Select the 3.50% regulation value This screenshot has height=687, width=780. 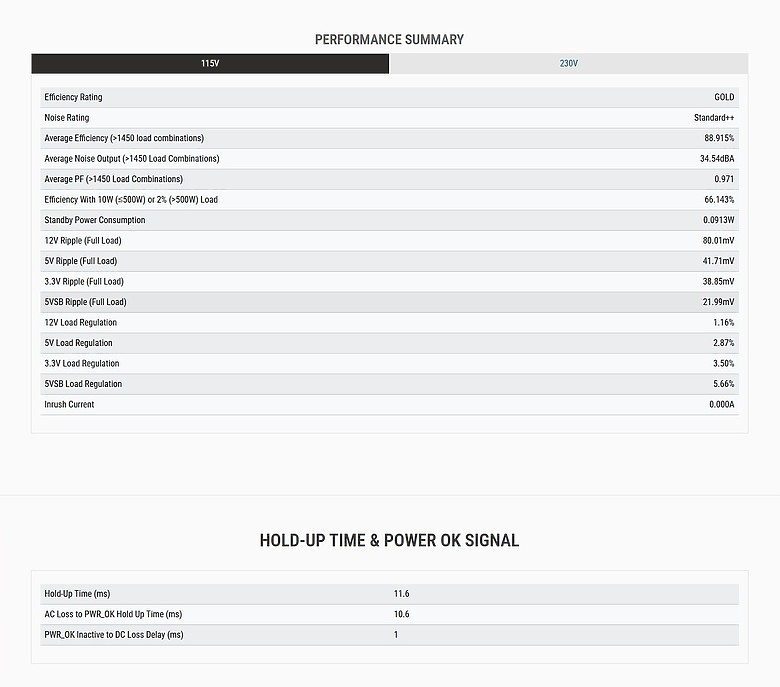click(x=723, y=363)
